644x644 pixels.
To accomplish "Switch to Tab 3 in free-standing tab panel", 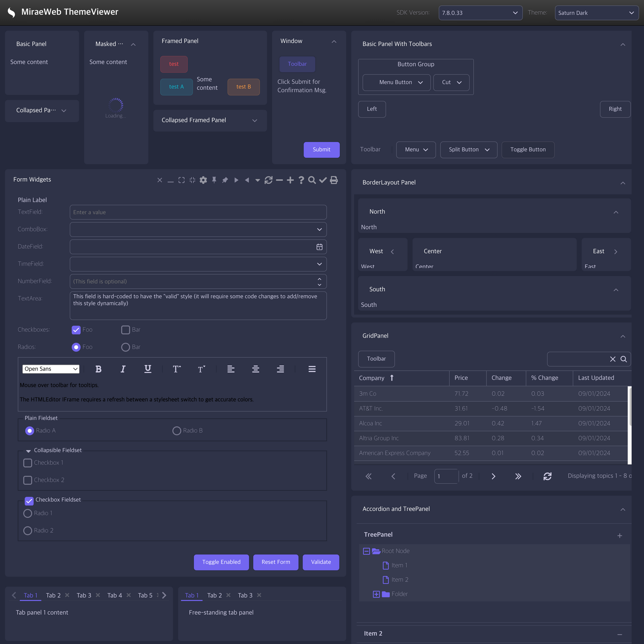I will 245,595.
